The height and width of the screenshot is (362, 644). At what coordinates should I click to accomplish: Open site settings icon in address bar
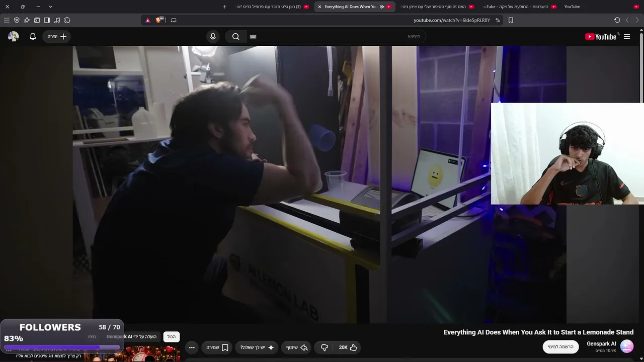(x=498, y=20)
